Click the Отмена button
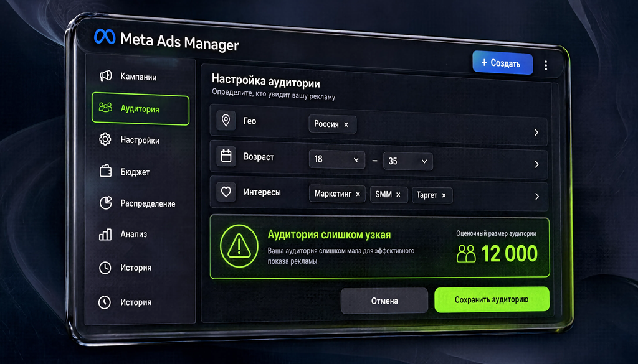 (384, 301)
